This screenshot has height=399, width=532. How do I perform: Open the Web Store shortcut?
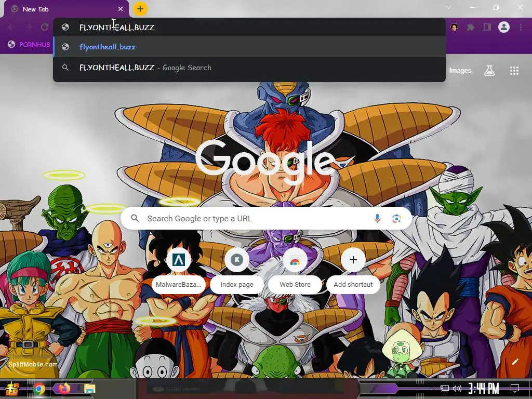295,272
